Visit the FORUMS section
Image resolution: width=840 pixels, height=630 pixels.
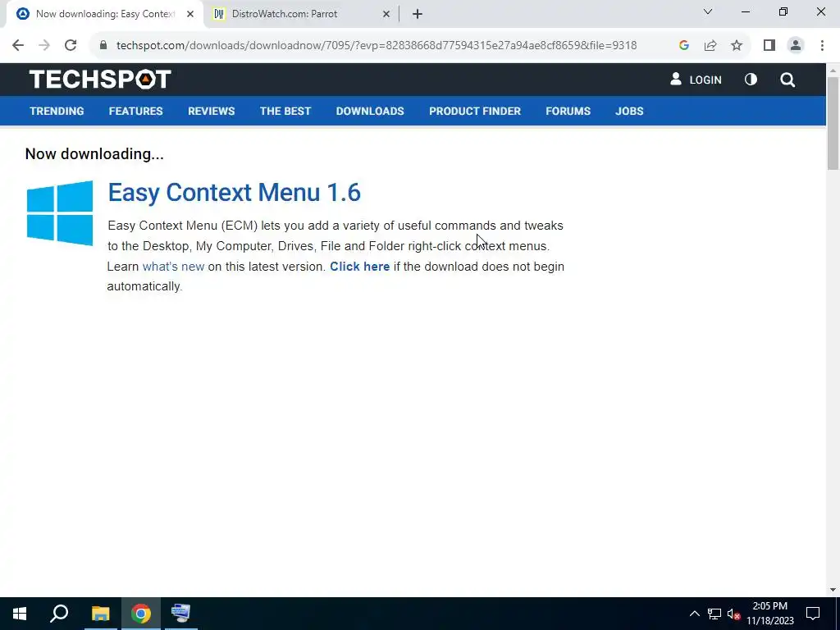[568, 111]
